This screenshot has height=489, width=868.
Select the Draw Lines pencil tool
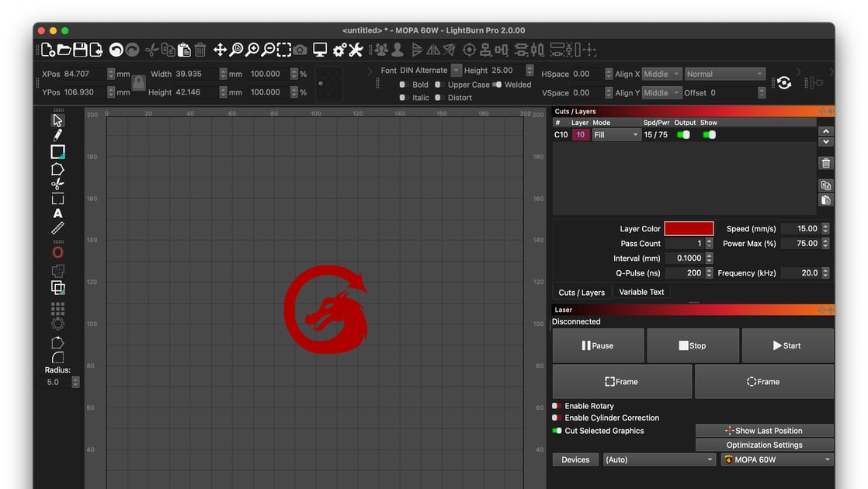coord(57,134)
